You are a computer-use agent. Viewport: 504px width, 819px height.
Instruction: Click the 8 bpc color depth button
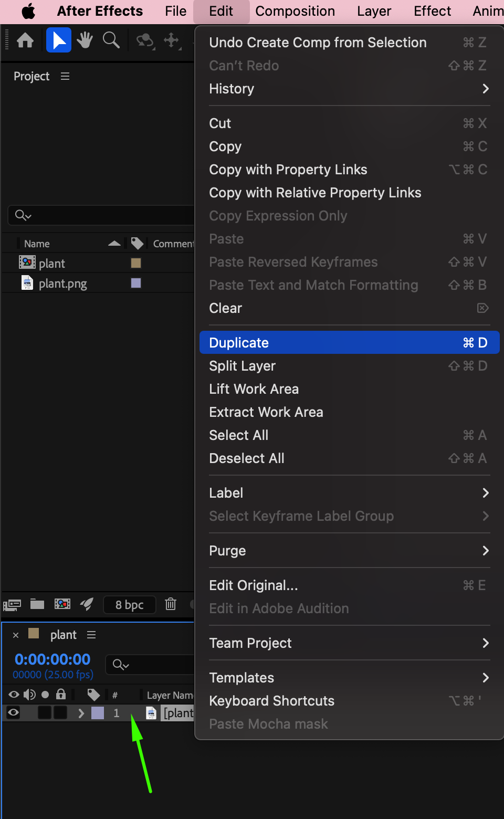129,605
